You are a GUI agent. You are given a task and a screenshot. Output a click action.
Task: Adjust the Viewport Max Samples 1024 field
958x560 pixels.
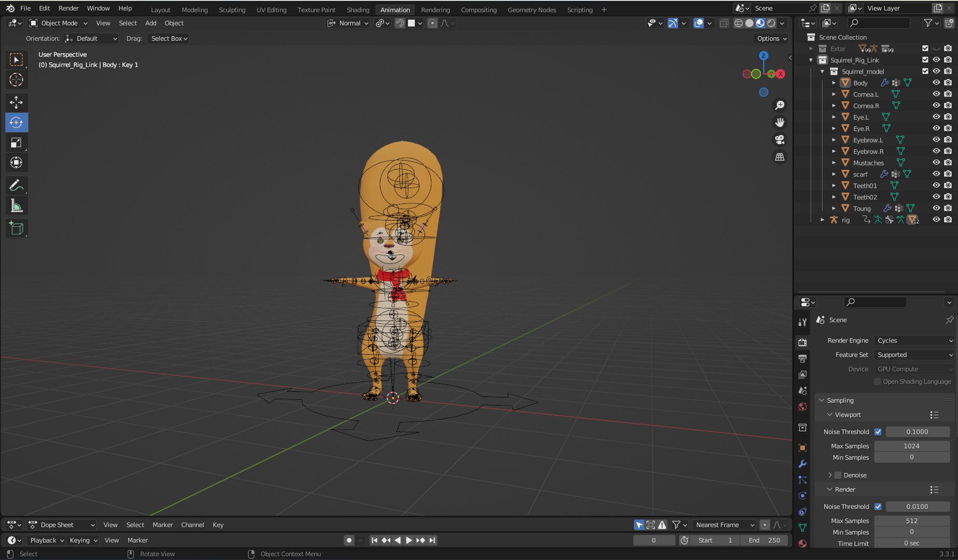click(912, 446)
